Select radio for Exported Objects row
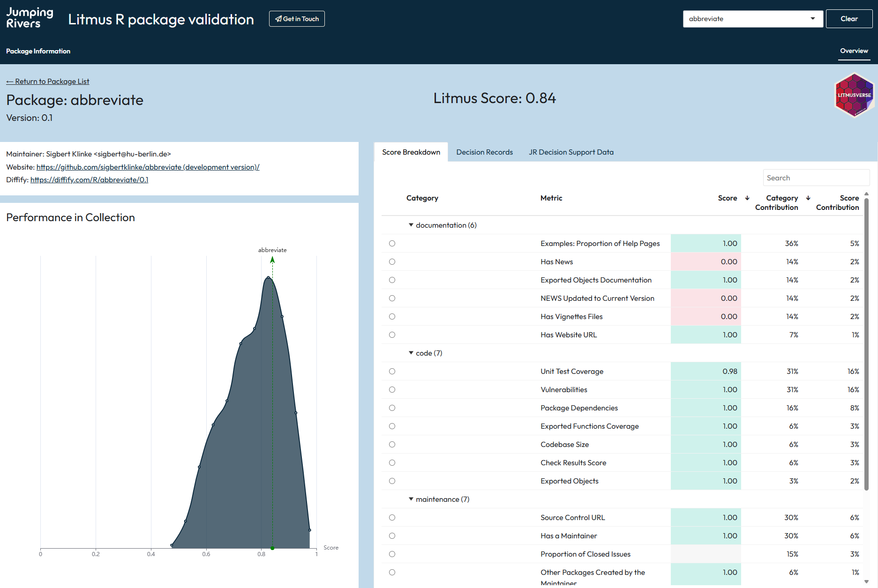 pyautogui.click(x=392, y=481)
